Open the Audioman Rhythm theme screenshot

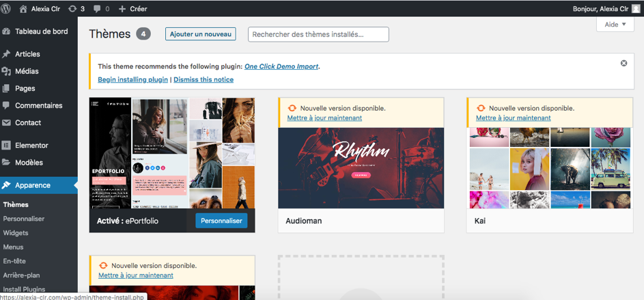(x=361, y=168)
